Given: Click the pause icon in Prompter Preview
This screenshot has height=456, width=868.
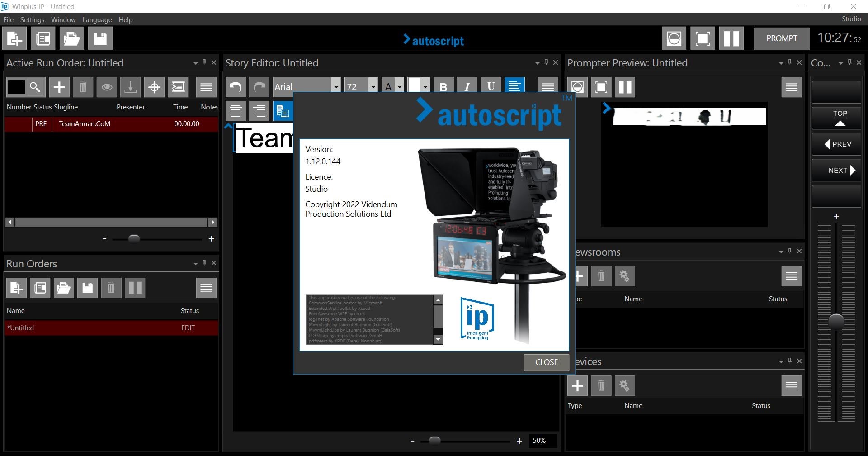Looking at the screenshot, I should click(x=625, y=87).
